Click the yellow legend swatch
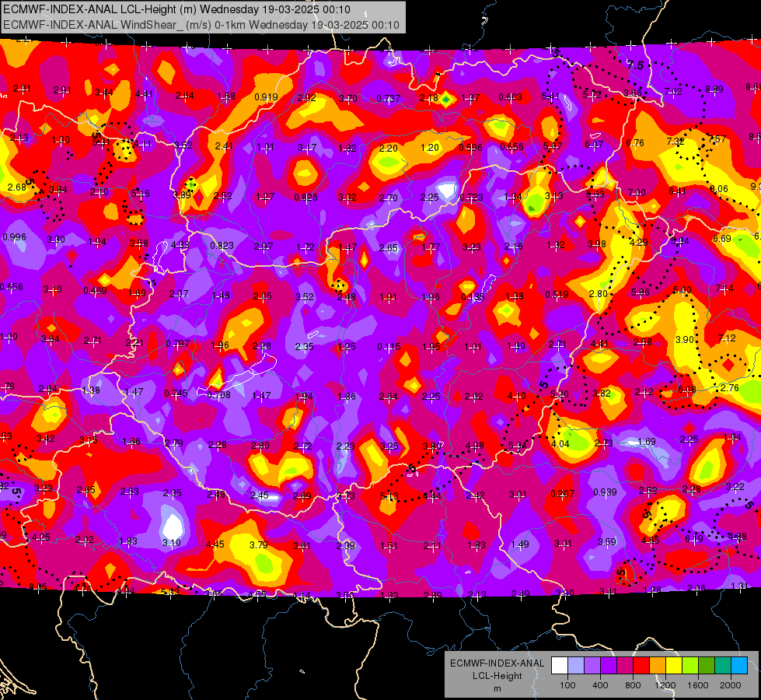 (674, 666)
